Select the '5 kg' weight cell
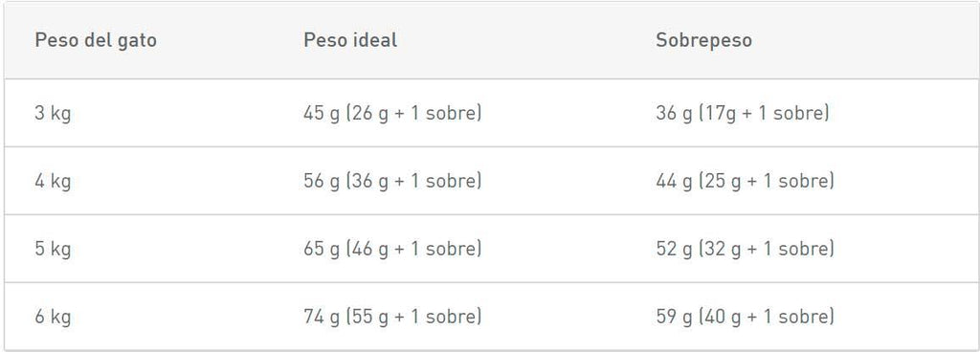 click(x=54, y=249)
